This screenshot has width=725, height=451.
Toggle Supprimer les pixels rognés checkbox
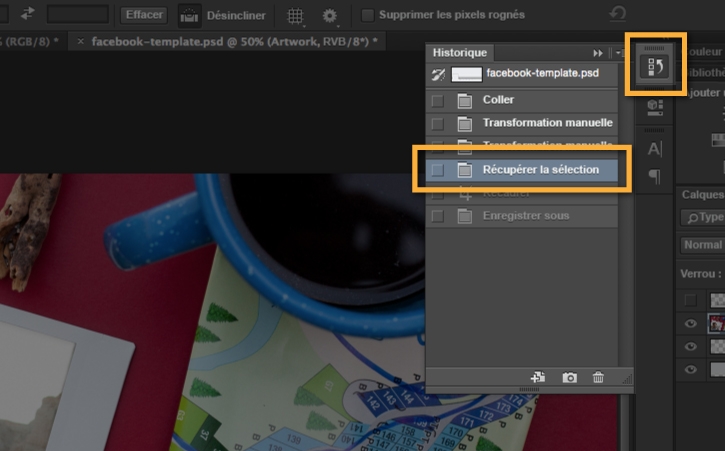pyautogui.click(x=368, y=15)
